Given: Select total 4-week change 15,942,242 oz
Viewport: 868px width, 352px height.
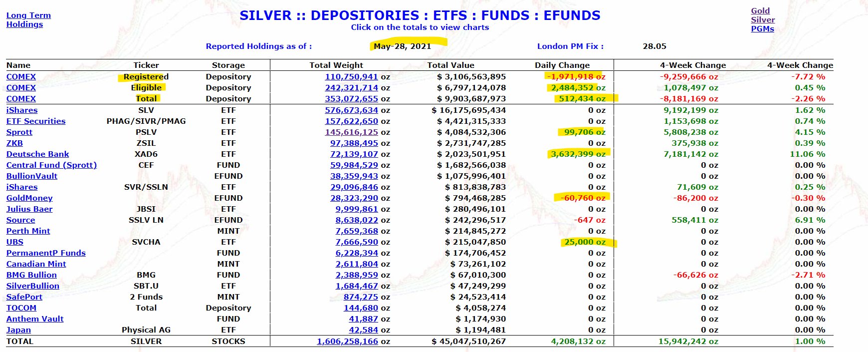Looking at the screenshot, I should (688, 342).
